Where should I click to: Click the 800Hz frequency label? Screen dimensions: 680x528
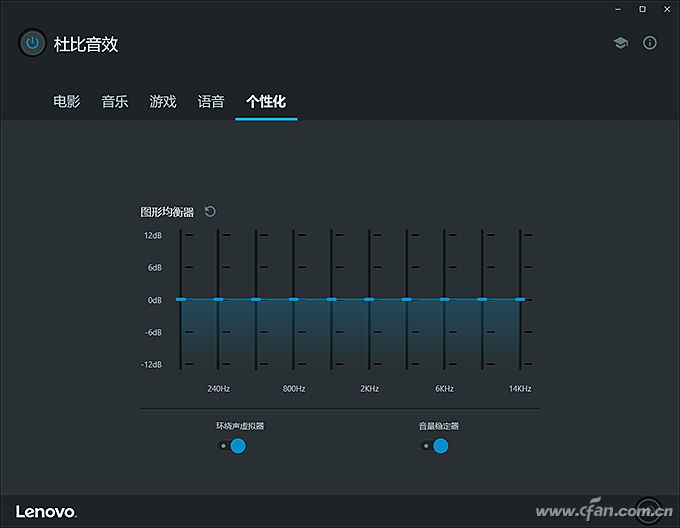pos(294,388)
